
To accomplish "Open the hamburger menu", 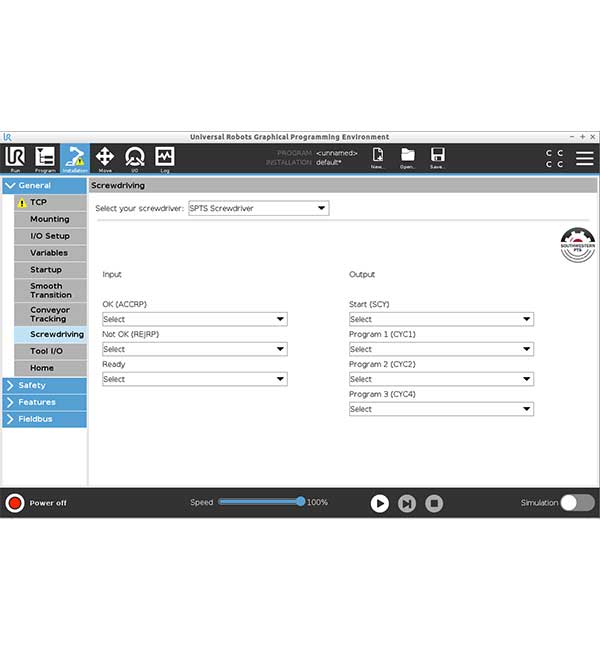I will click(x=584, y=158).
